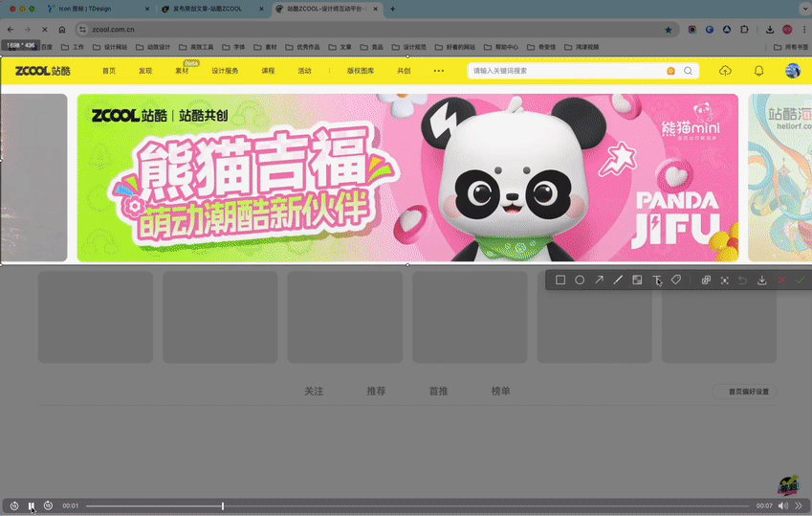Click the search magnifier icon in ZCOOL

tap(688, 71)
